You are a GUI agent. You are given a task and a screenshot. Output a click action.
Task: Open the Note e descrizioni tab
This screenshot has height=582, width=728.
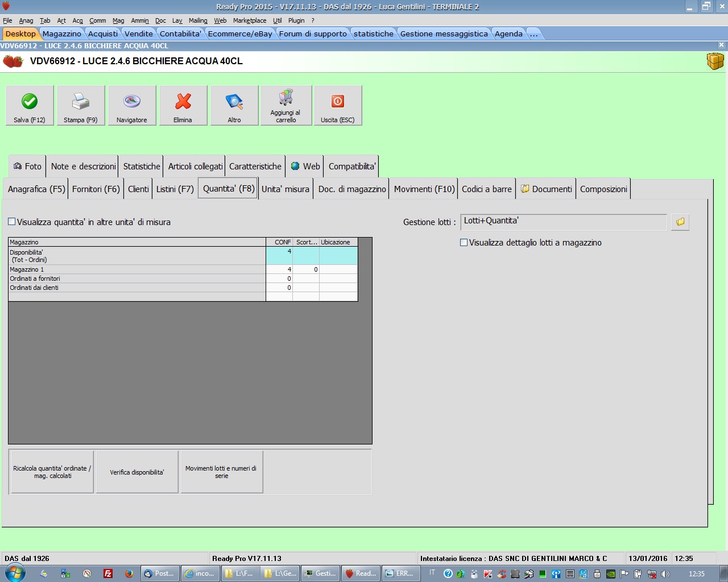click(x=83, y=167)
